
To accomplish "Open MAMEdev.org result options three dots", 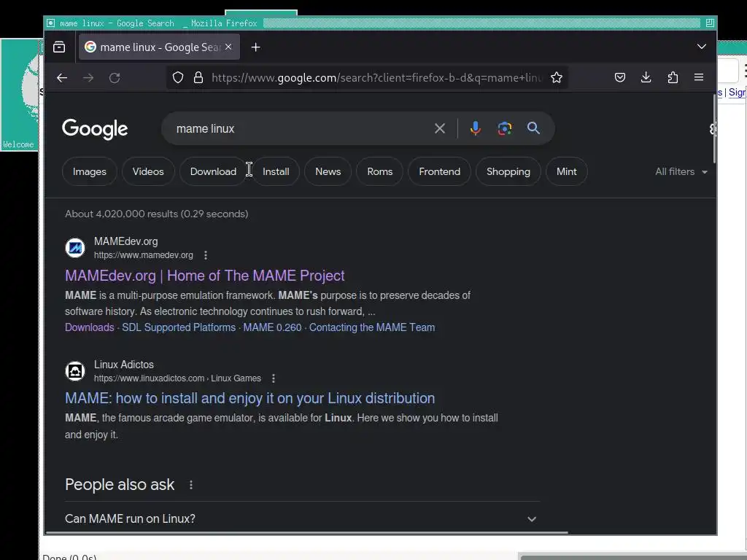I will pos(206,255).
